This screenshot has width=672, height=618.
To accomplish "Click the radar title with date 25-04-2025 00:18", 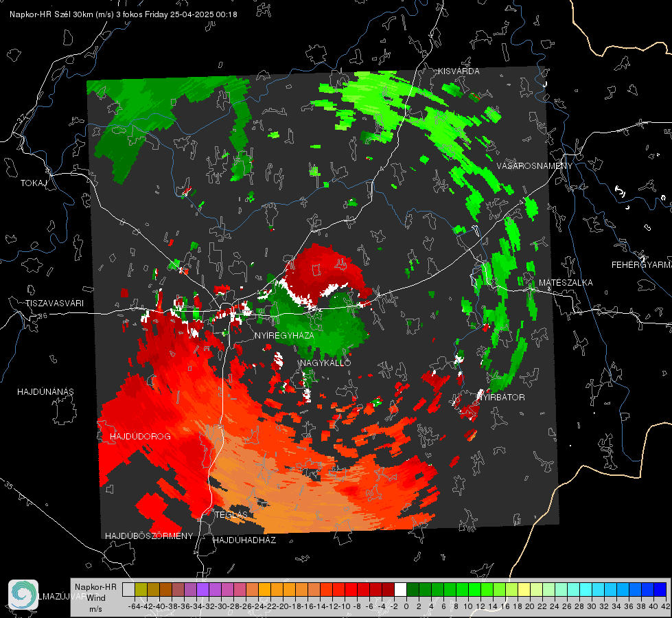I will coord(124,14).
